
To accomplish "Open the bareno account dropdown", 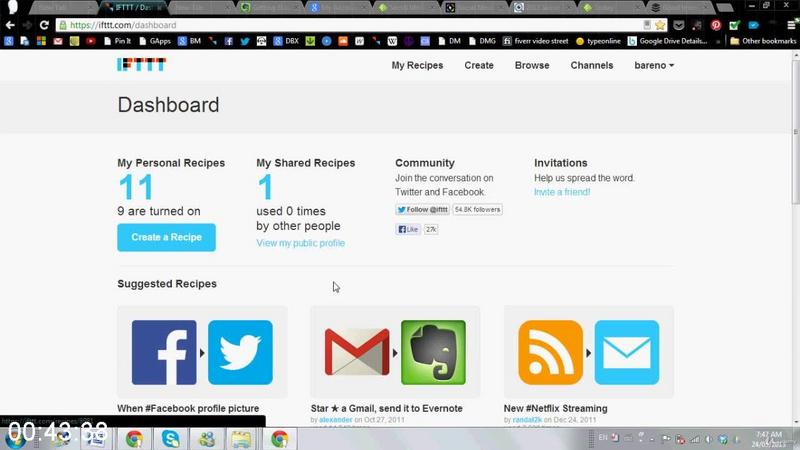I will coord(654,65).
